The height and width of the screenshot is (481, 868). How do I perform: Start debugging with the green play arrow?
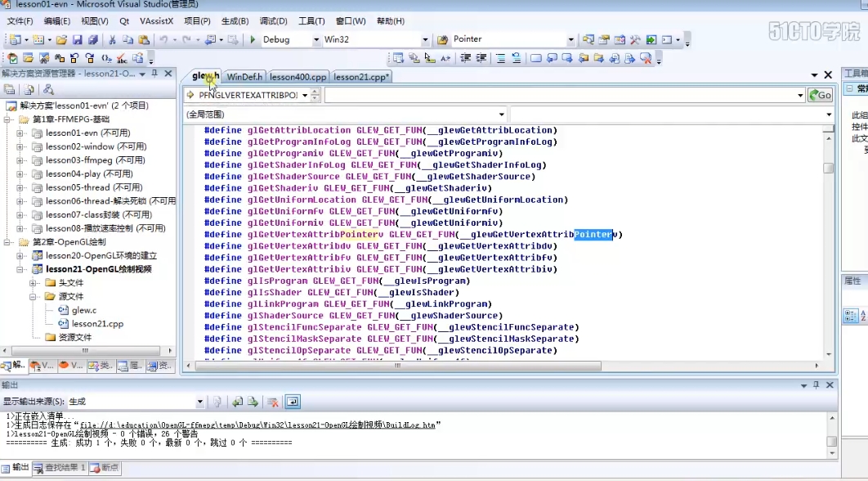(253, 40)
